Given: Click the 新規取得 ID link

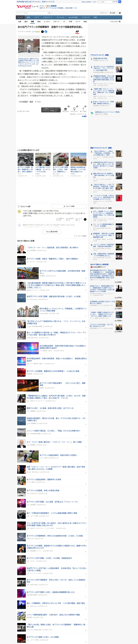Looking at the screenshot, I should pyautogui.click(x=54, y=6).
